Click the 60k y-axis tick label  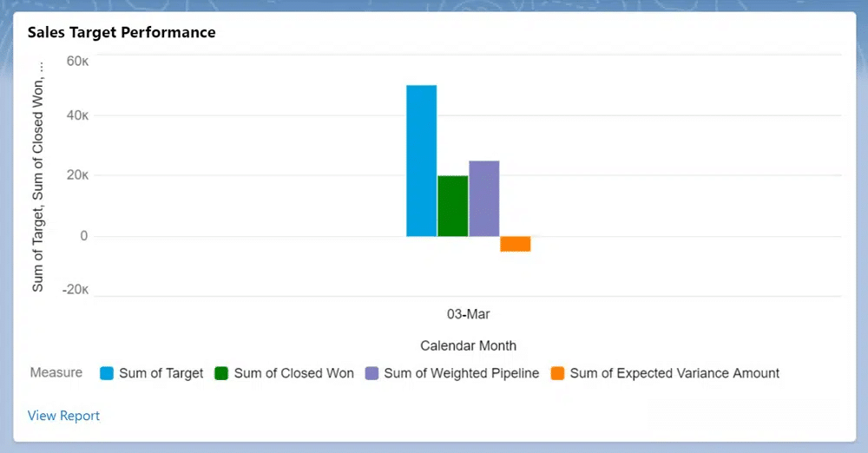tap(77, 61)
